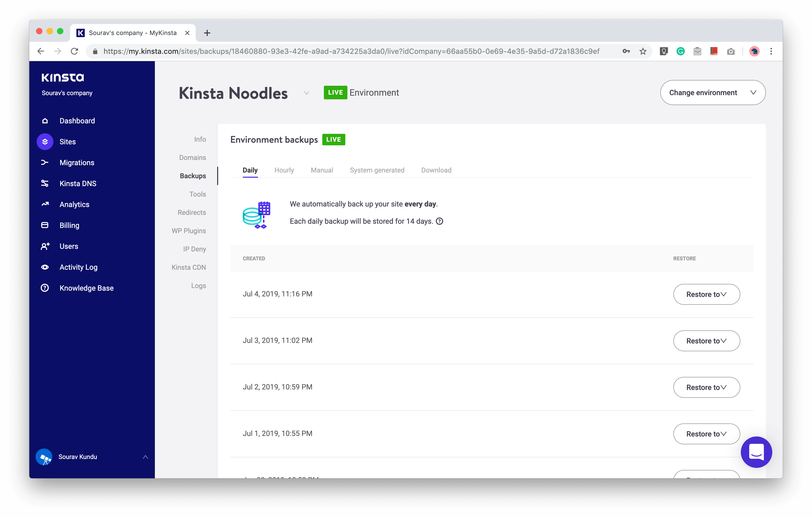Expand the Sourav Kundu user menu chevron
The image size is (812, 517).
tap(145, 457)
